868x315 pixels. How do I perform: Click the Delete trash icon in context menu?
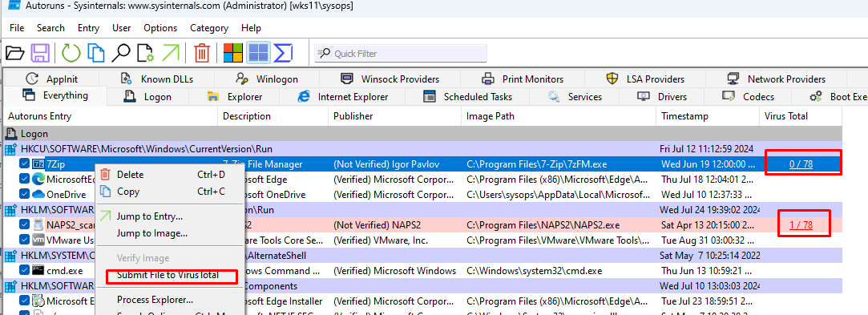click(x=105, y=175)
